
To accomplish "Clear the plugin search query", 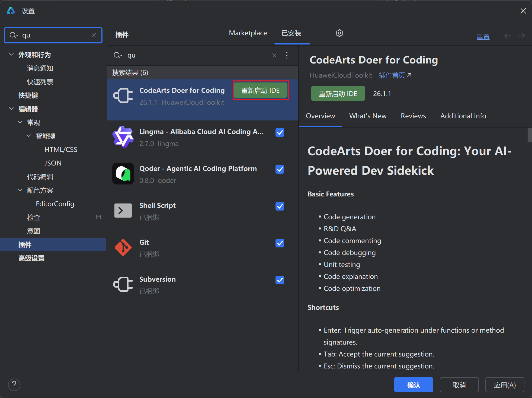I will coord(274,55).
